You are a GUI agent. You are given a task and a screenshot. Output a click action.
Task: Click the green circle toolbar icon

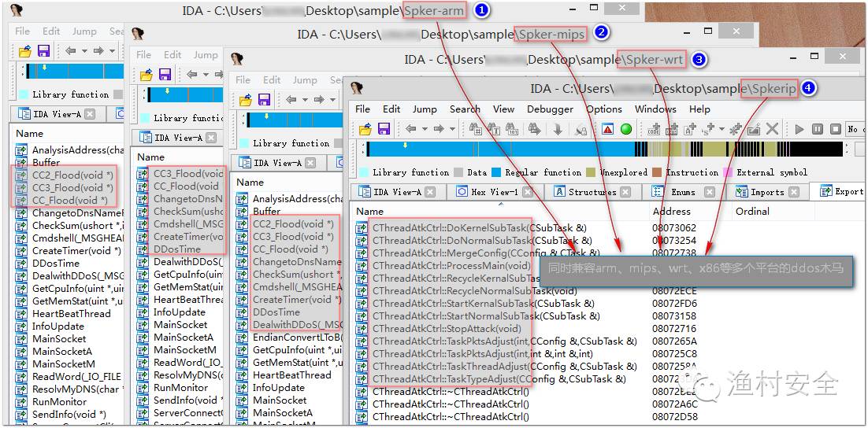click(626, 129)
